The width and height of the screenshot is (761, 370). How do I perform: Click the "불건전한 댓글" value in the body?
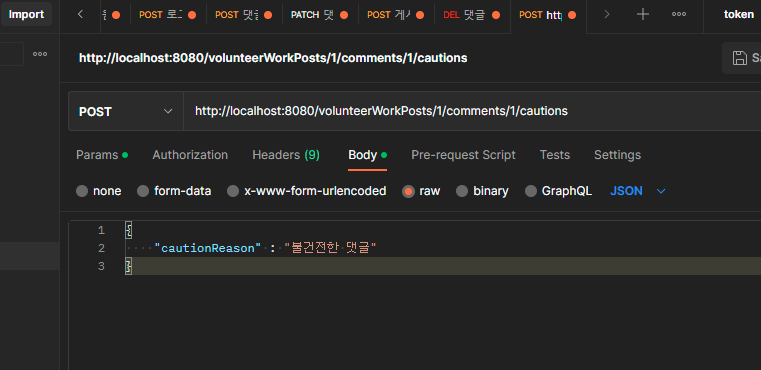click(x=331, y=248)
